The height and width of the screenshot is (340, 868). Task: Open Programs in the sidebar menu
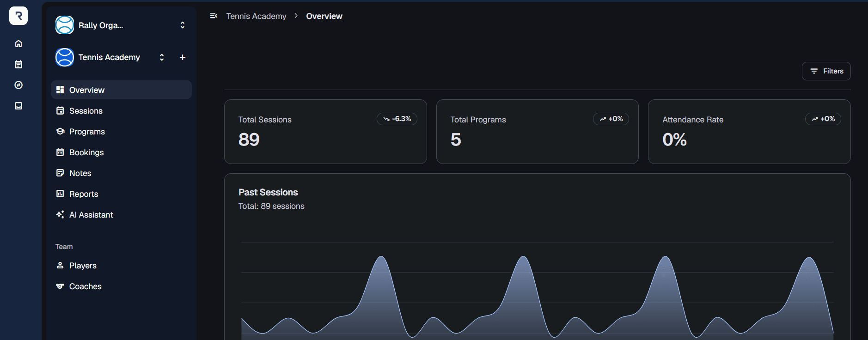tap(121, 131)
